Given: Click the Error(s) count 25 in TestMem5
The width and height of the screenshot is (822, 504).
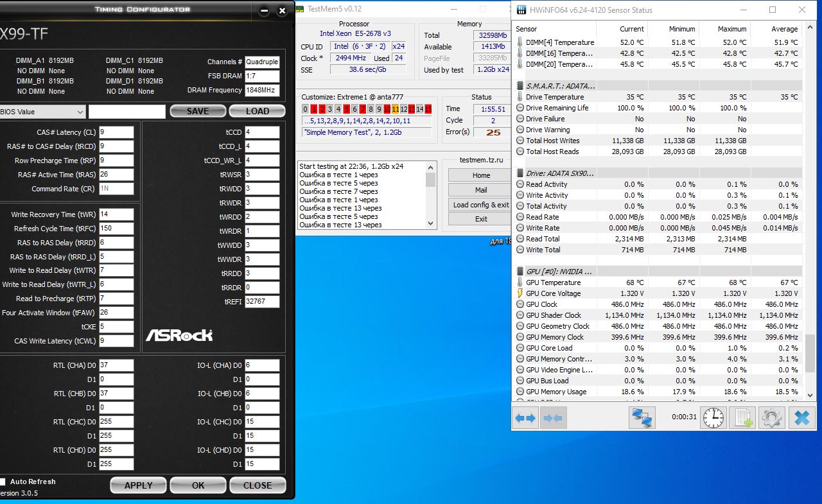Looking at the screenshot, I should [493, 132].
